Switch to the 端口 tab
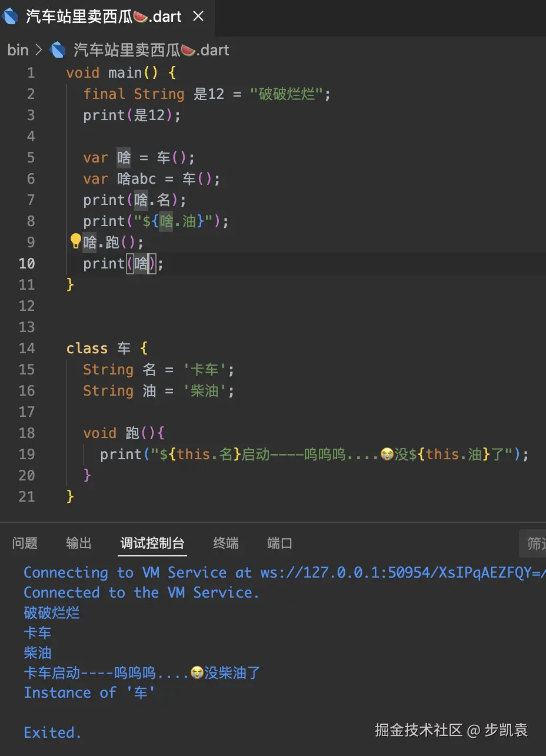Image resolution: width=546 pixels, height=756 pixels. tap(279, 543)
